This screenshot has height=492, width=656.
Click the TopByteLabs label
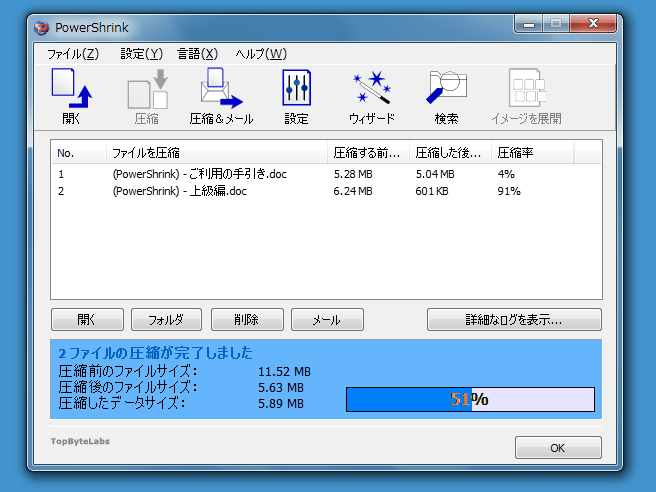80,441
